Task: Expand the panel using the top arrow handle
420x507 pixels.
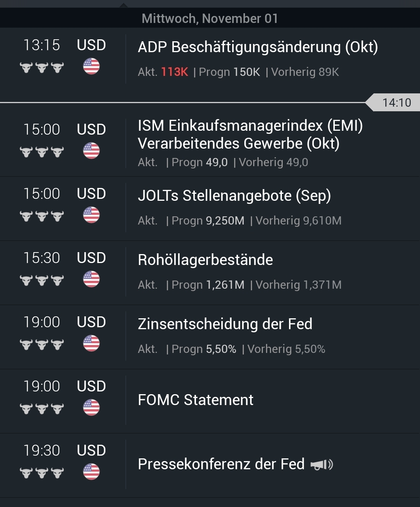Action: click(123, 5)
